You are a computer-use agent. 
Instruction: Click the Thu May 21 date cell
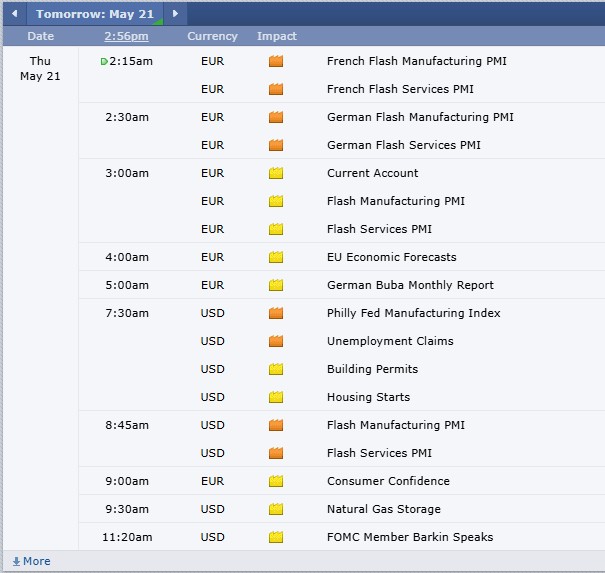click(40, 68)
